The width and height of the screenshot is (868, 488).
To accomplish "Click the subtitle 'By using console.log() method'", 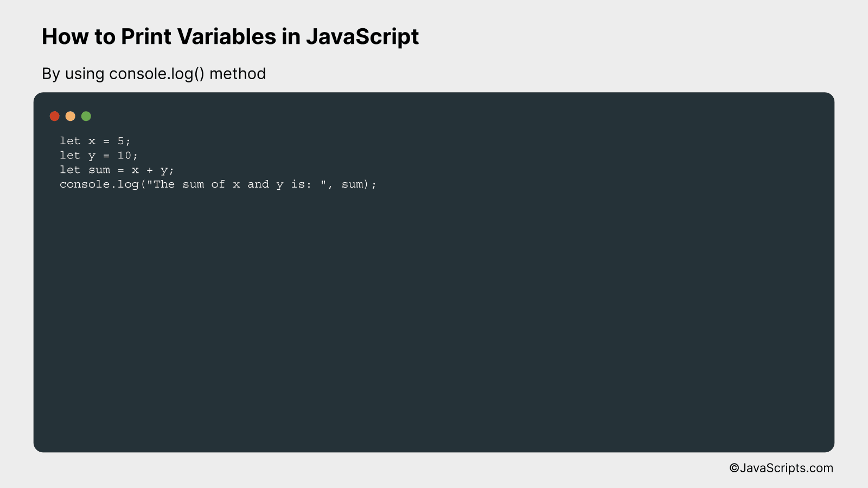I will (154, 74).
